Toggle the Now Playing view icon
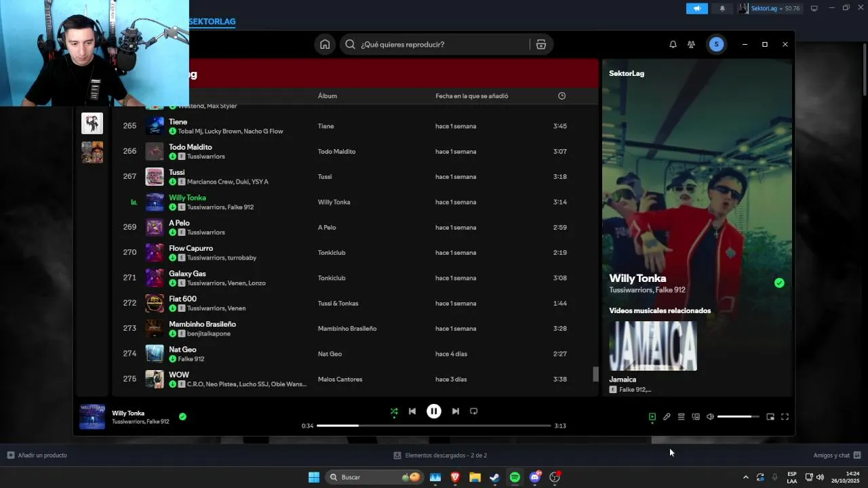 pos(652,417)
